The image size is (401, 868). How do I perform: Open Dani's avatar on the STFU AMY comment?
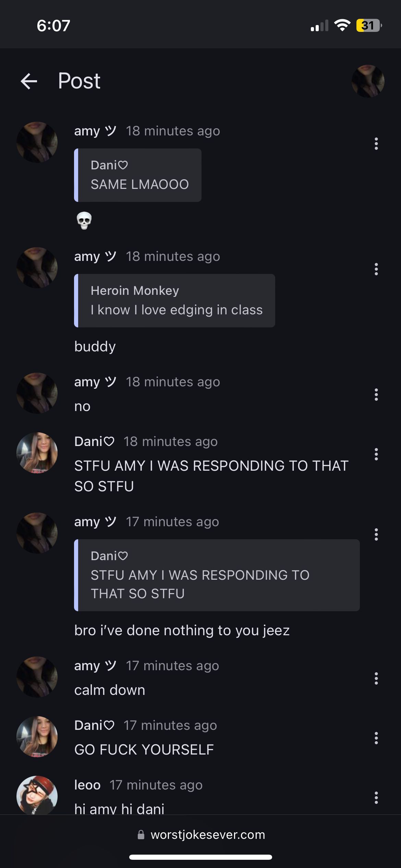pos(37,453)
